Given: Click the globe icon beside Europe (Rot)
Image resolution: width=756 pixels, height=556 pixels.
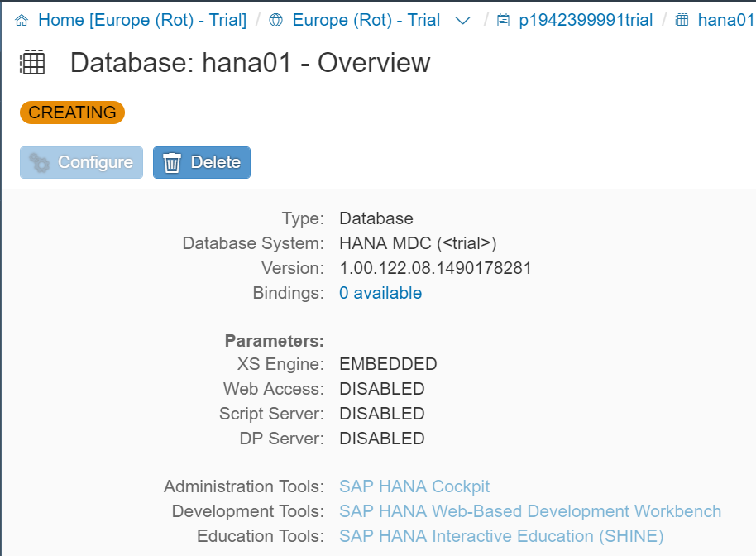Looking at the screenshot, I should coord(275,20).
